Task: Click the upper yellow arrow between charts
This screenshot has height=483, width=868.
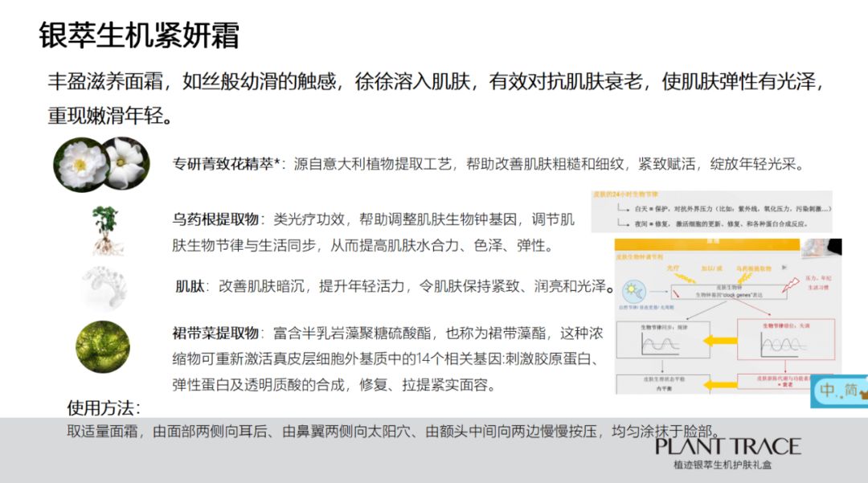Action: click(x=720, y=340)
